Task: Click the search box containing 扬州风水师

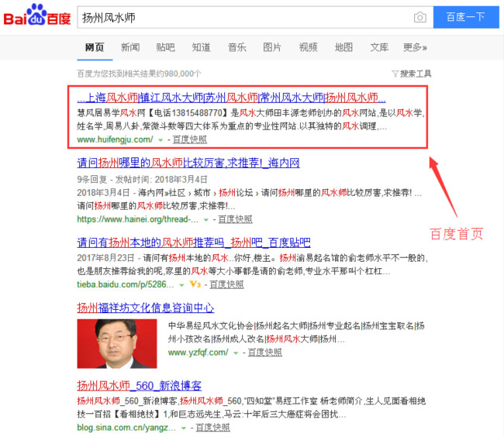Action: click(240, 17)
